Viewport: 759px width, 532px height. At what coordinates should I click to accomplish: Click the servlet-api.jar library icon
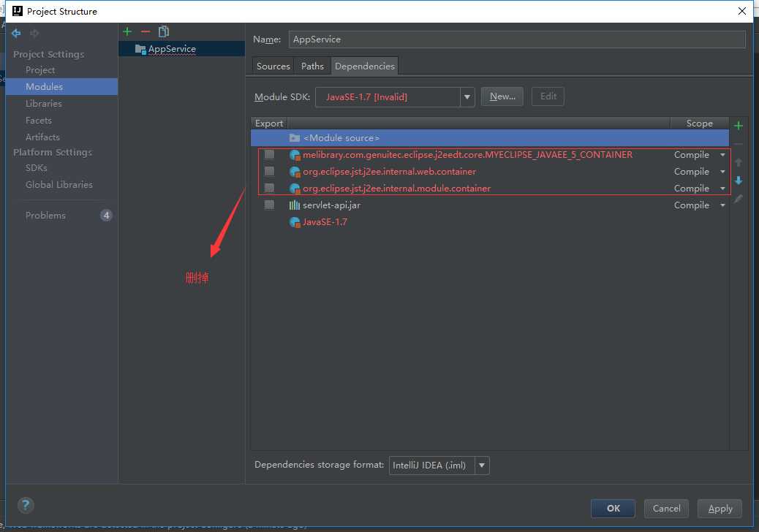point(294,205)
